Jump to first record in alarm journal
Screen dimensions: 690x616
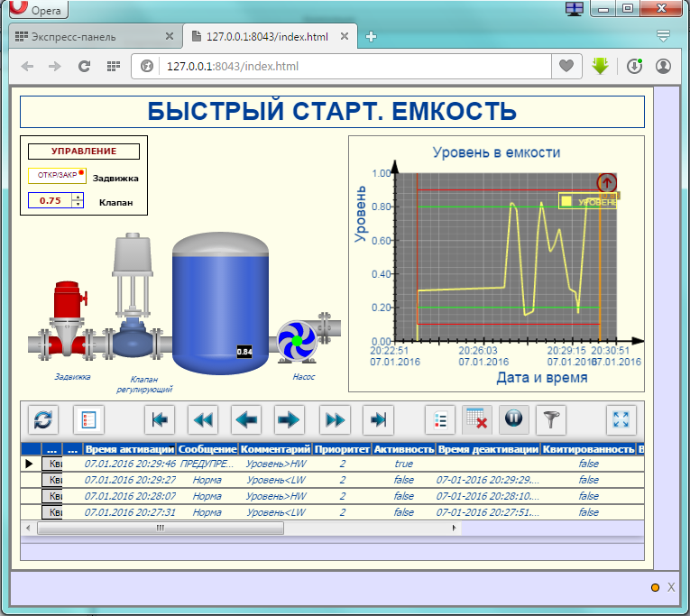[161, 419]
